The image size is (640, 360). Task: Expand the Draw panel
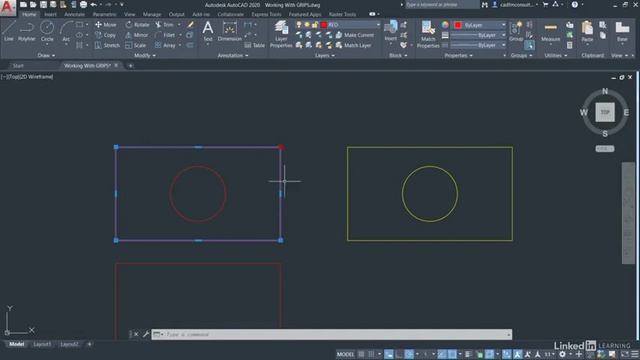point(46,56)
